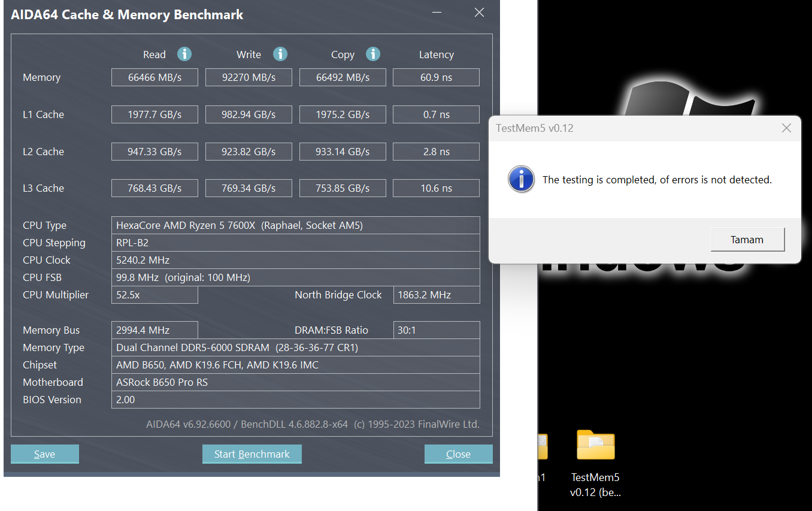Click the Read info icon

[184, 54]
